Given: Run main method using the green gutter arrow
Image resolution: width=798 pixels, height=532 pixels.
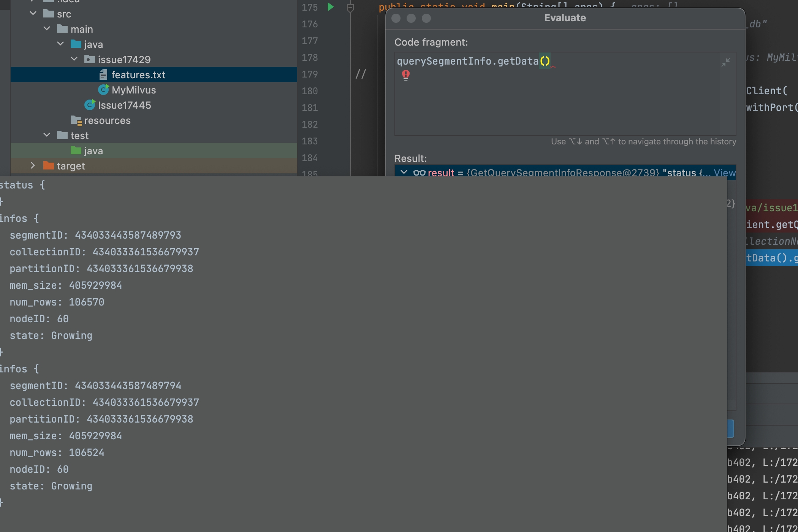Looking at the screenshot, I should (330, 7).
